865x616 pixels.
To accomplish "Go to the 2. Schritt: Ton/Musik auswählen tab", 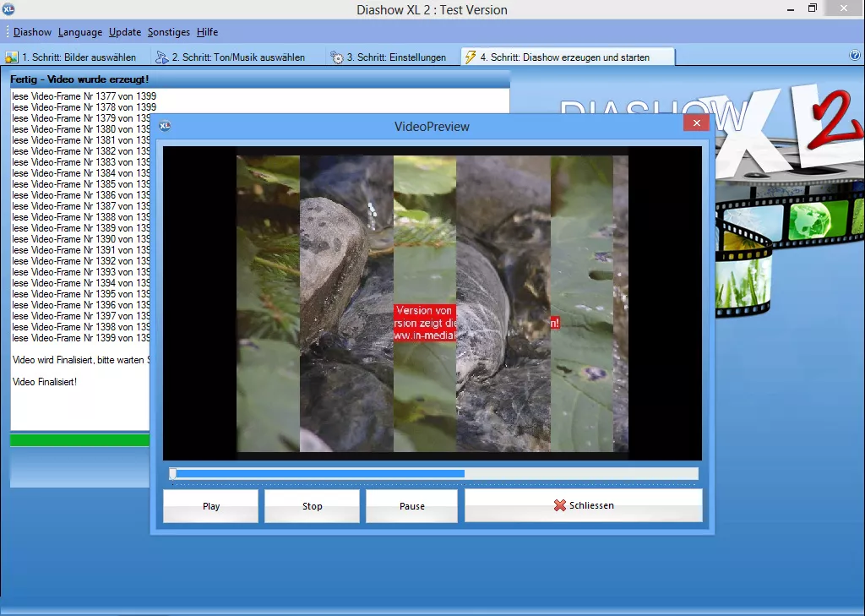I will tap(230, 57).
